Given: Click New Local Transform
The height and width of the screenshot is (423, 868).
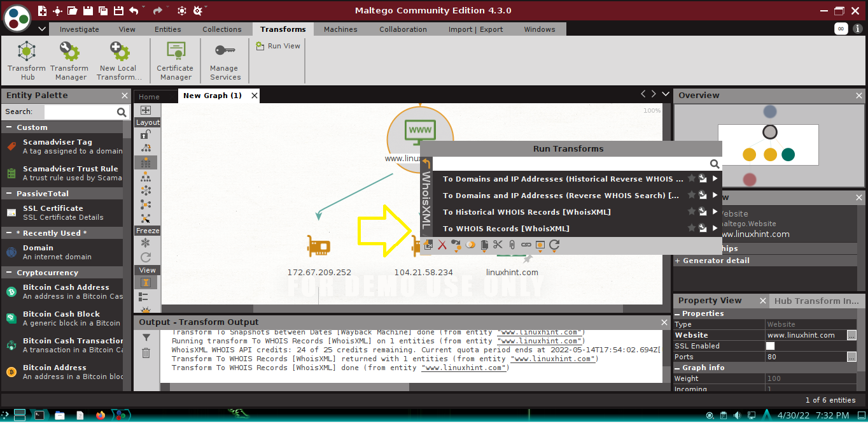Looking at the screenshot, I should [119, 61].
